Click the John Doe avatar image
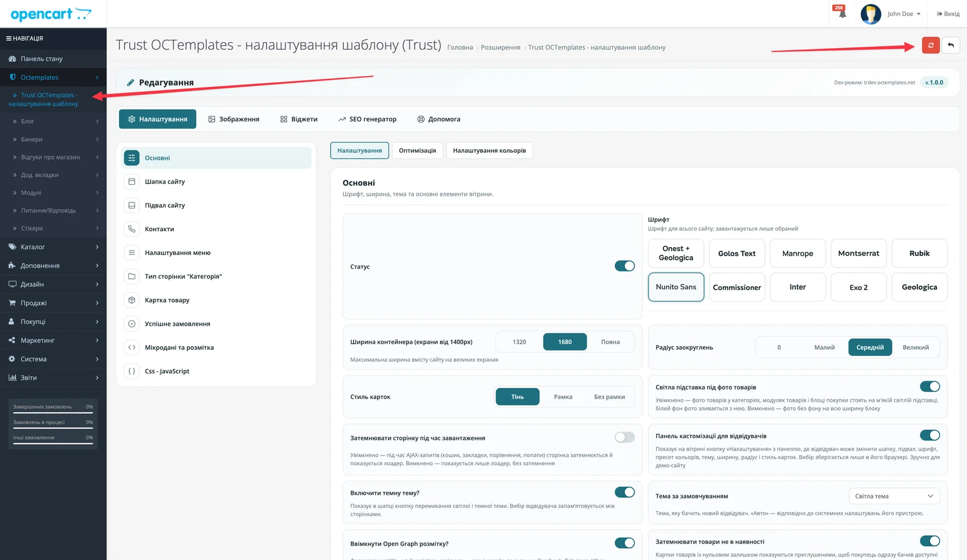 click(x=871, y=14)
